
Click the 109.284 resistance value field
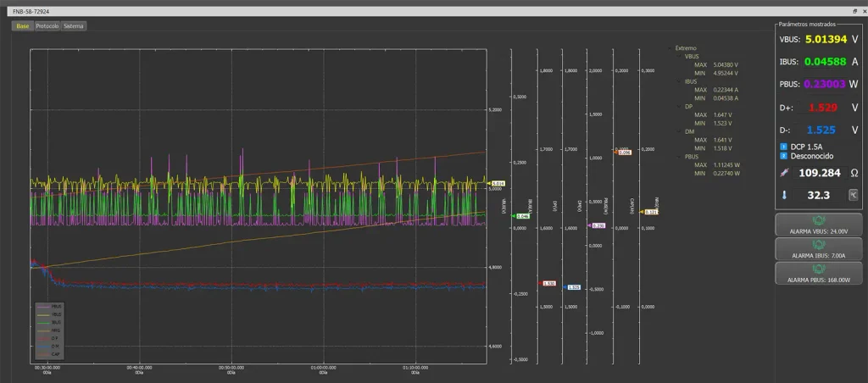point(818,173)
